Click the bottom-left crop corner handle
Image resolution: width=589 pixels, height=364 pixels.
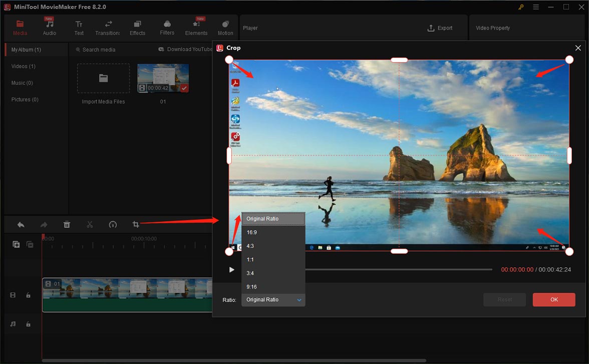pyautogui.click(x=229, y=252)
